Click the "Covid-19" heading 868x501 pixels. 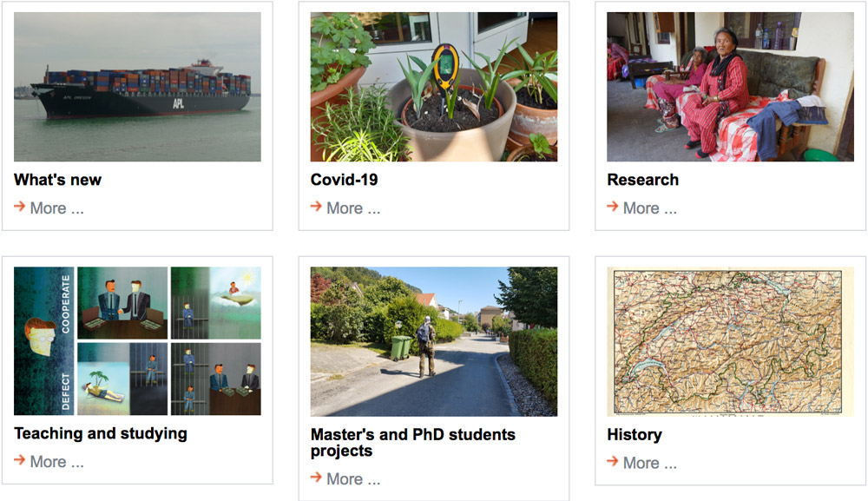click(x=344, y=180)
